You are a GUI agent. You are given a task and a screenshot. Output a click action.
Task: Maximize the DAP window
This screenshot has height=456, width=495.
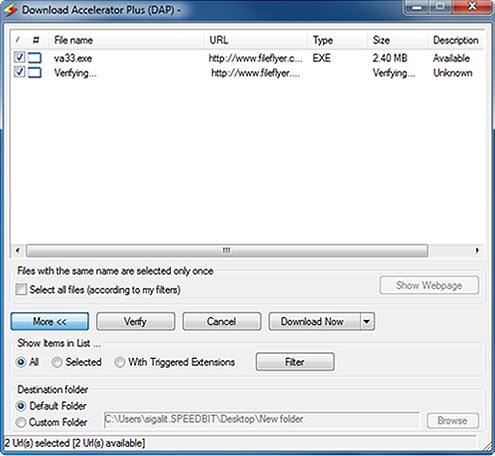coord(441,7)
